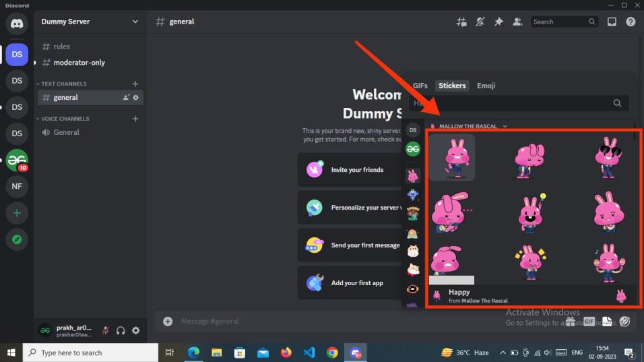Open the emoji picker icon in message bar

624,322
